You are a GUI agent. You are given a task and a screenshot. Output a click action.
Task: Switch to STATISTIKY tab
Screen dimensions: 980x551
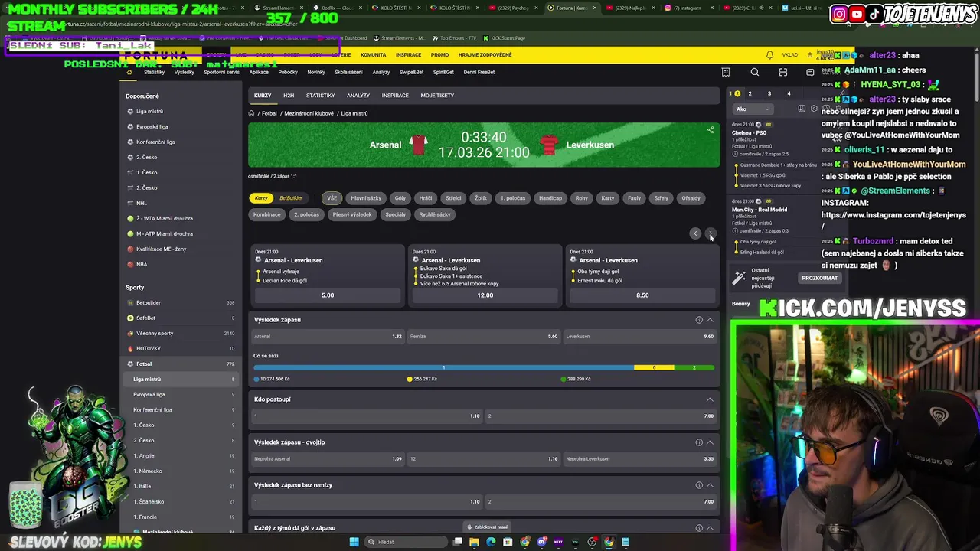pos(320,96)
